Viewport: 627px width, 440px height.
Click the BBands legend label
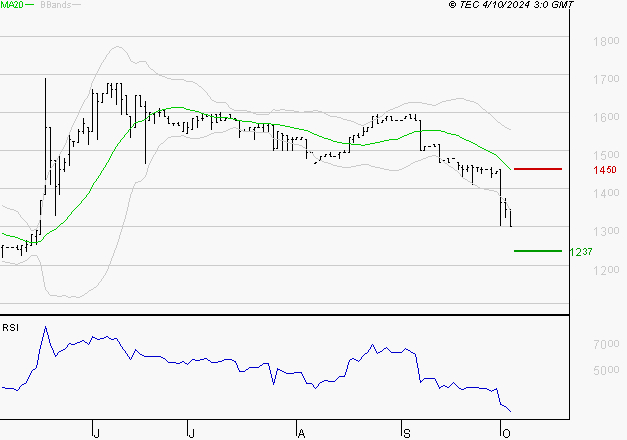56,5
